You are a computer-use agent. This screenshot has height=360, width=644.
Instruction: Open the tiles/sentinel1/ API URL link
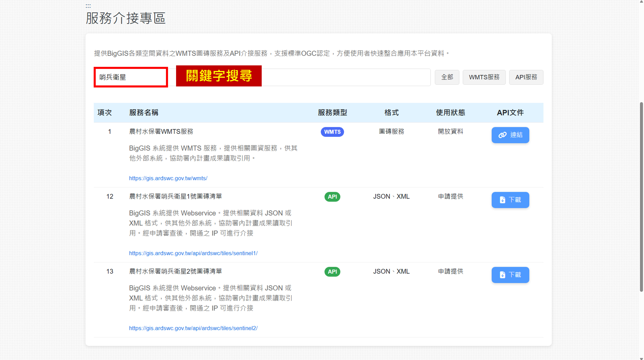point(193,253)
